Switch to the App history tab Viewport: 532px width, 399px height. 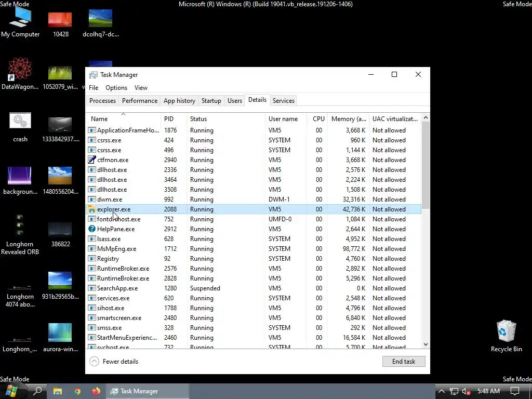(179, 100)
